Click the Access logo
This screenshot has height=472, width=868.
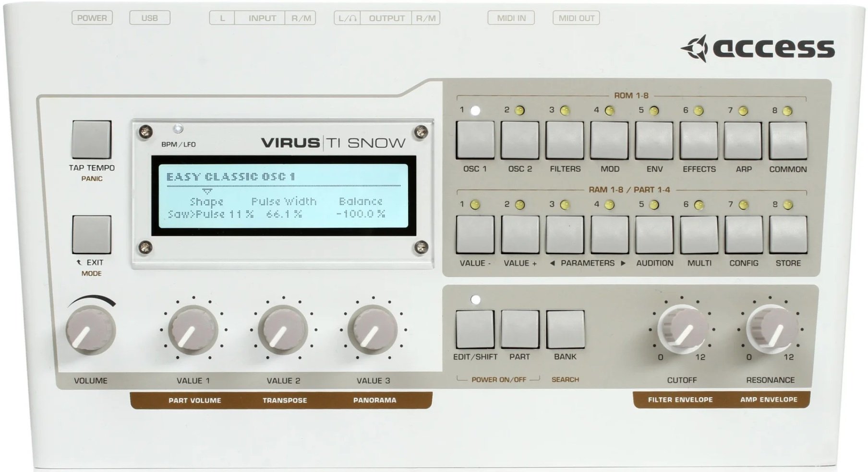tap(758, 48)
